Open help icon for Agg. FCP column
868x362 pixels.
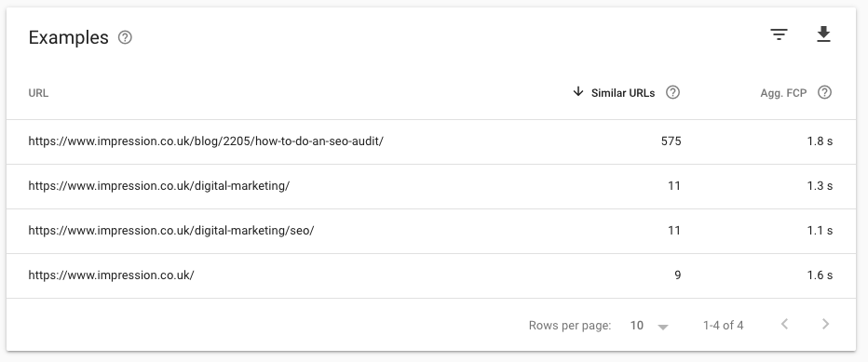click(824, 92)
